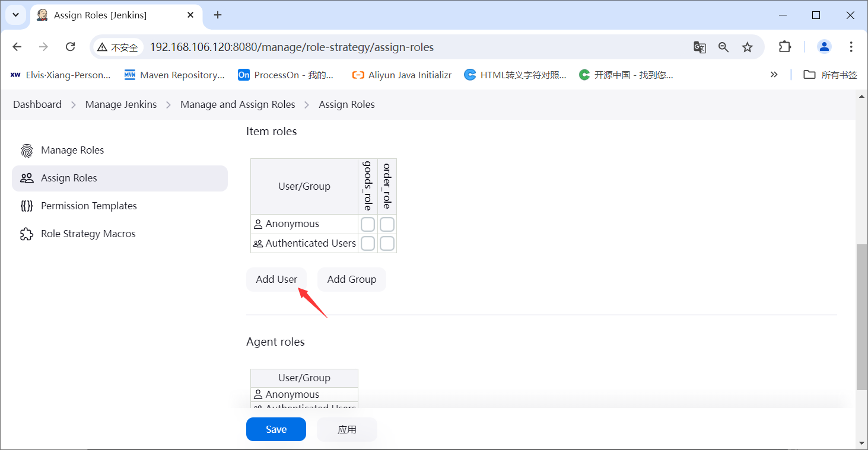Open the Maven Repository bookmark
The image size is (868, 450).
(174, 75)
